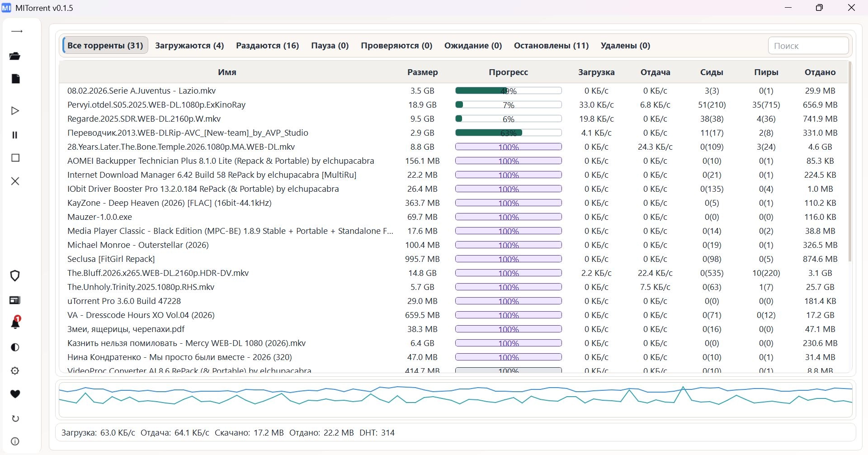Sort by the Размер column header

pyautogui.click(x=422, y=72)
